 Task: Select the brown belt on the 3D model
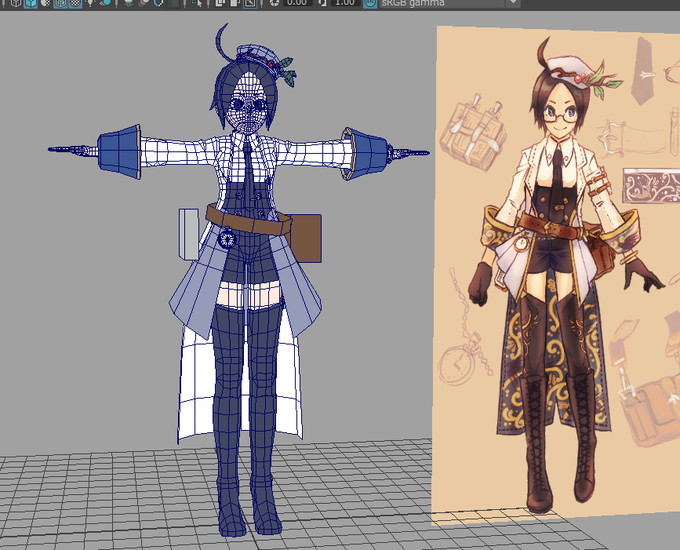pyautogui.click(x=249, y=220)
